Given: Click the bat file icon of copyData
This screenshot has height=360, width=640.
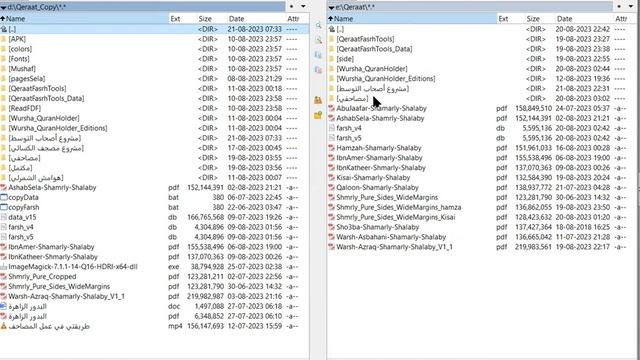Looking at the screenshot, I should pyautogui.click(x=4, y=197).
